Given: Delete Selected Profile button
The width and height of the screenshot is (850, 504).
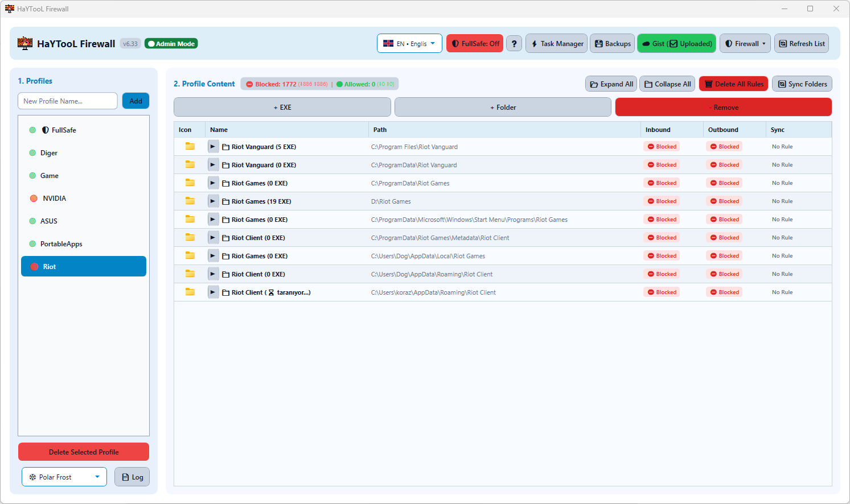Looking at the screenshot, I should [x=84, y=452].
